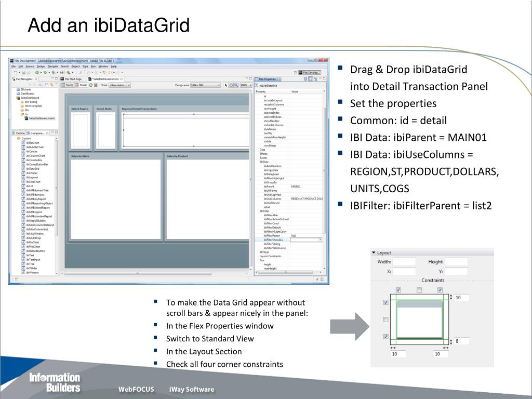The height and width of the screenshot is (399, 532).
Task: Switch Flex Properties to Category View icon
Action: point(311,79)
